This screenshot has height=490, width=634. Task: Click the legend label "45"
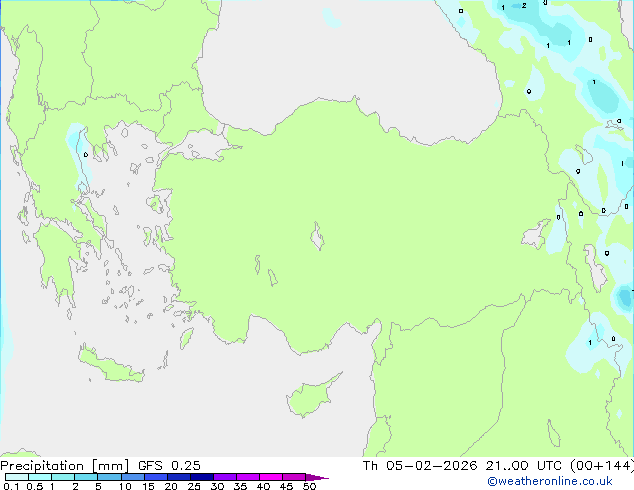pyautogui.click(x=286, y=486)
